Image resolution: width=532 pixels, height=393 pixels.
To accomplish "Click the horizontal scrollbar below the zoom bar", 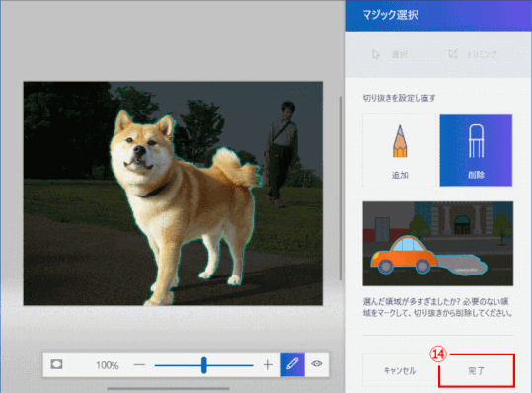I will tap(168, 389).
